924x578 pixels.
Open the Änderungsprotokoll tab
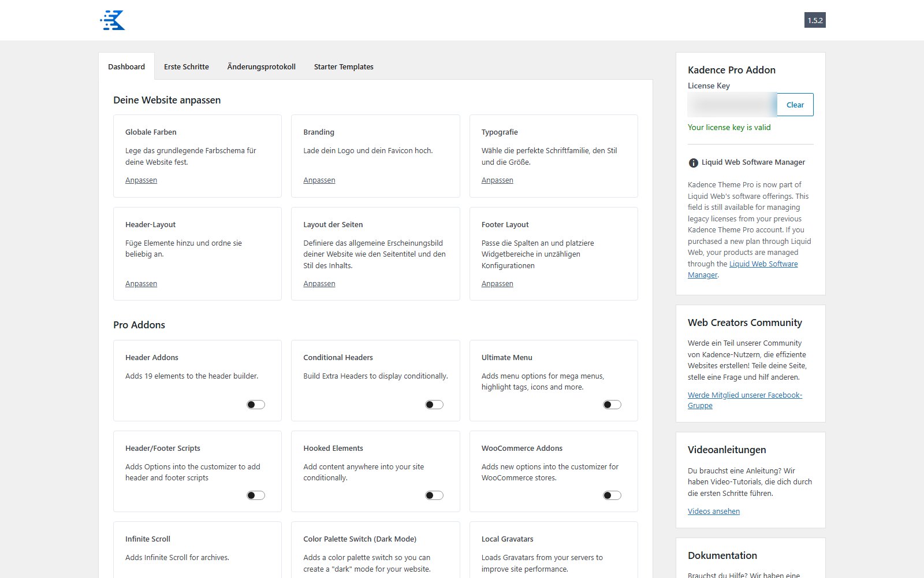coord(262,66)
